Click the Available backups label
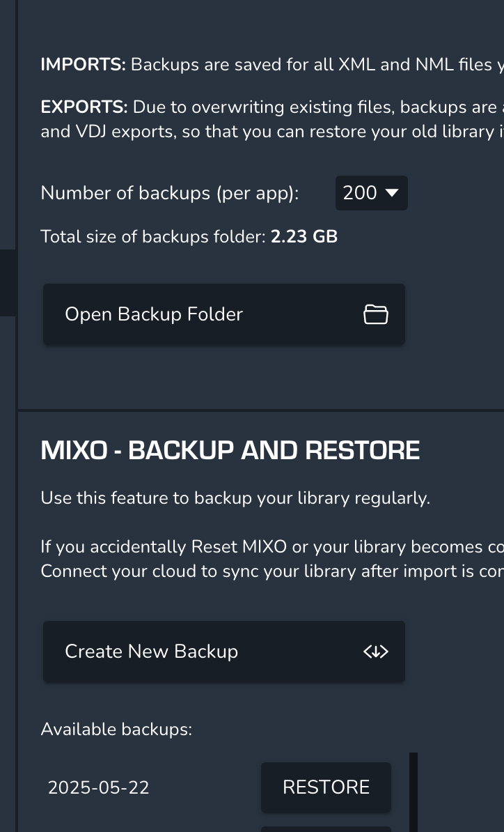Screen dimensions: 504x832 point(116,729)
